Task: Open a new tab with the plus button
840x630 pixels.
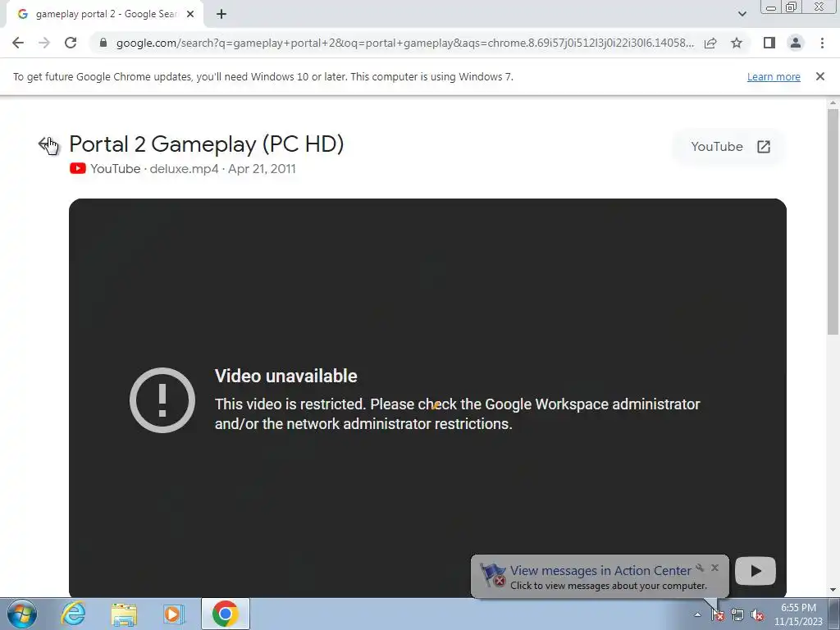Action: point(221,15)
